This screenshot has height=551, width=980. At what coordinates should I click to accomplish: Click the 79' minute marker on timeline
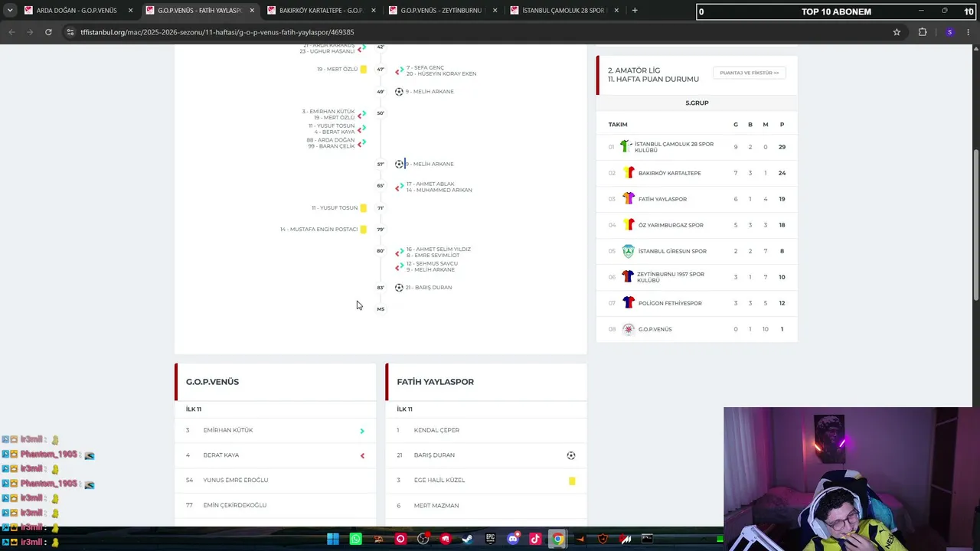pyautogui.click(x=381, y=230)
